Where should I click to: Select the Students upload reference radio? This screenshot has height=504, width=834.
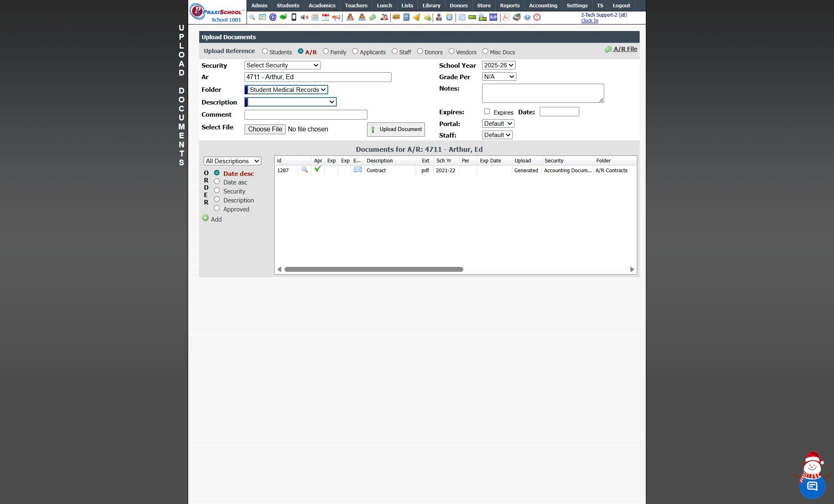(265, 51)
